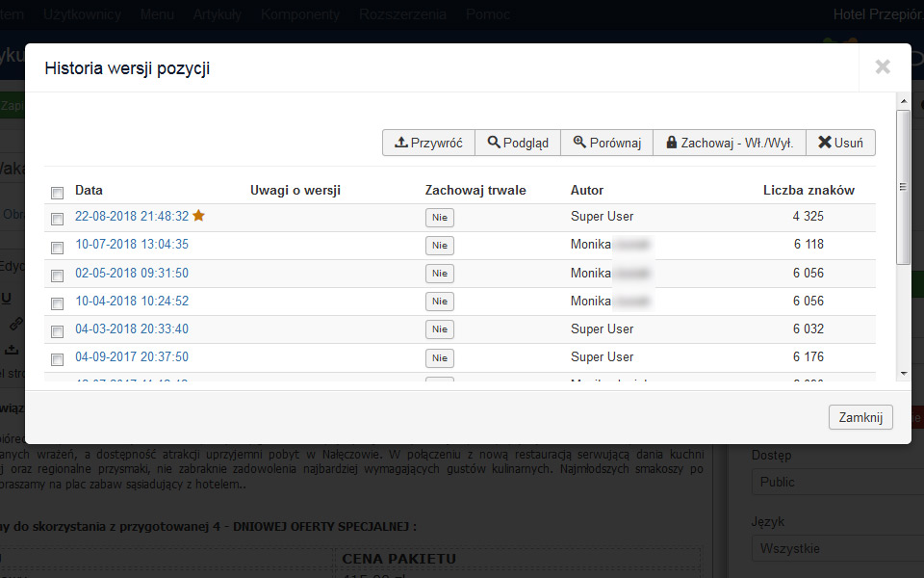Close the Historia wersji dialog with X
The width and height of the screenshot is (924, 578).
point(883,66)
